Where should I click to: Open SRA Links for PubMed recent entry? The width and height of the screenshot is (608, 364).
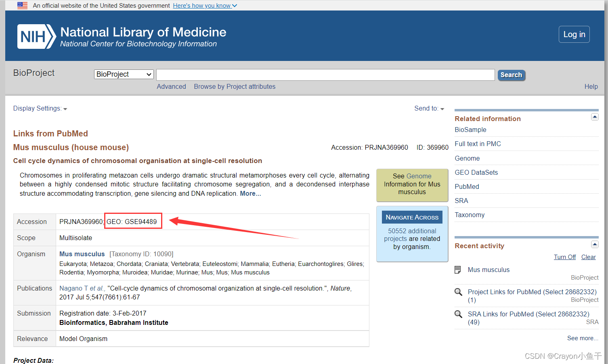click(528, 318)
